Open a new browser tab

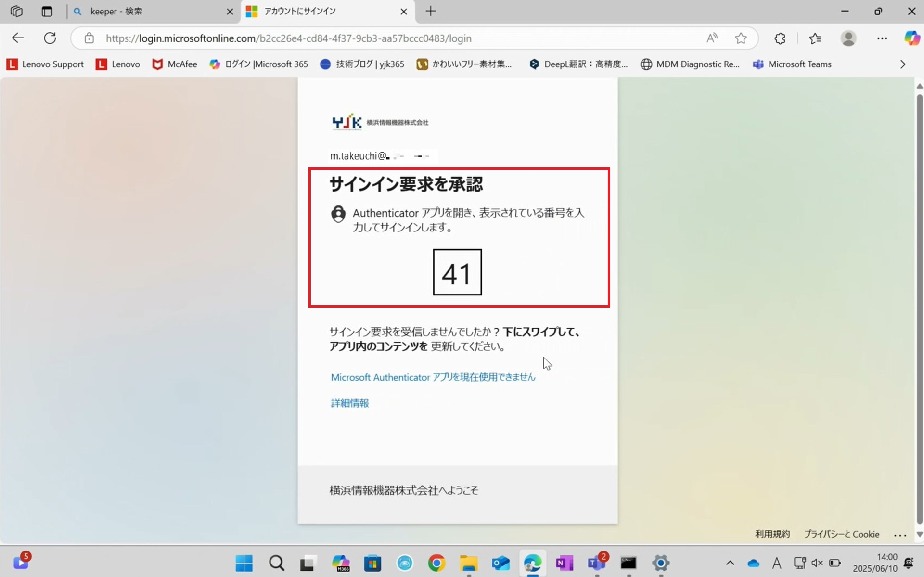431,11
